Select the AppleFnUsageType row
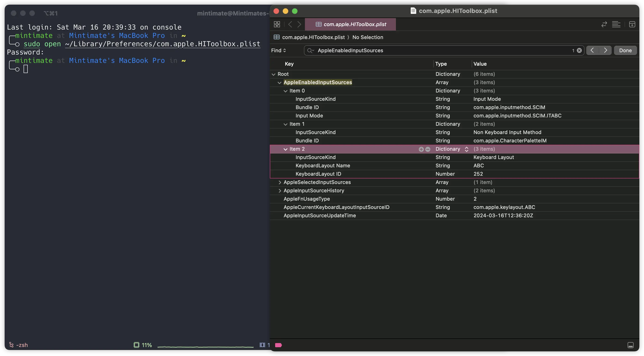This screenshot has height=356, width=644. point(454,199)
